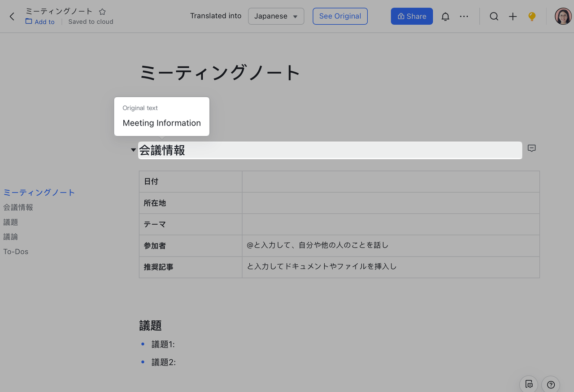This screenshot has width=574, height=392.
Task: Jump to 議題 in the outline
Action: pyautogui.click(x=10, y=222)
